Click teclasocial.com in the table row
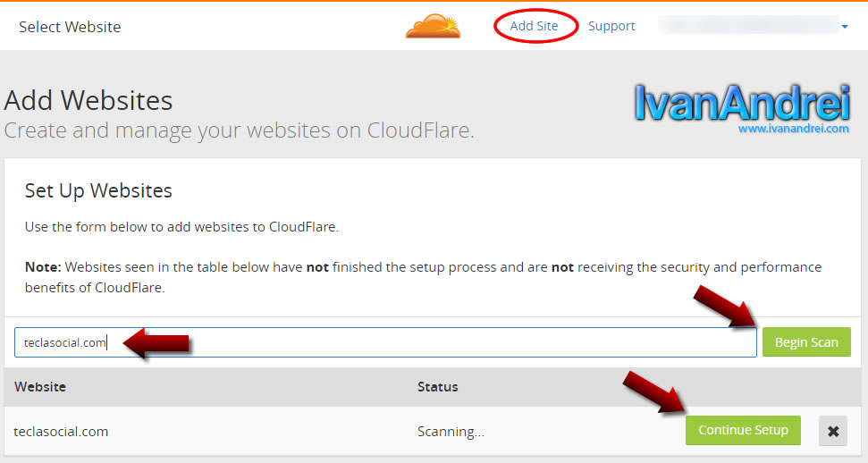This screenshot has width=868, height=463. [61, 431]
